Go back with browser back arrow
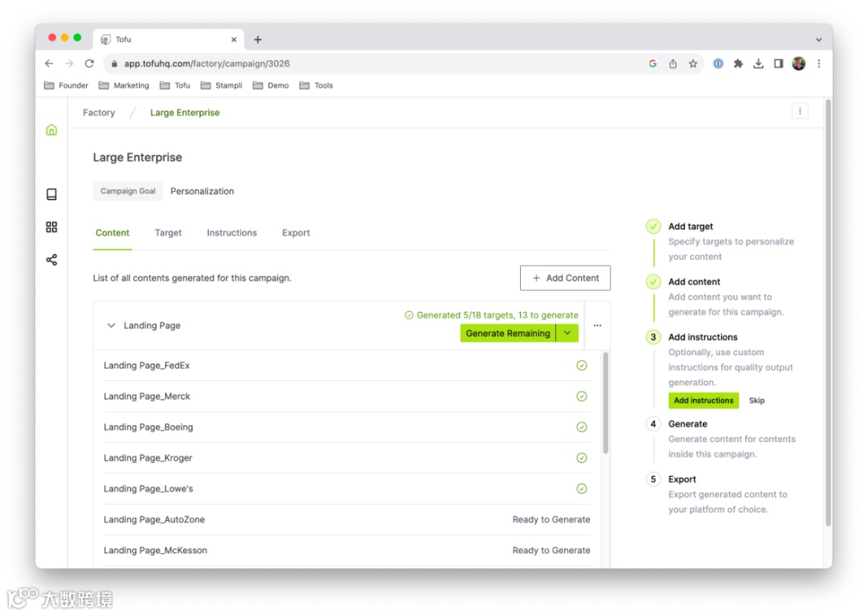 tap(49, 64)
